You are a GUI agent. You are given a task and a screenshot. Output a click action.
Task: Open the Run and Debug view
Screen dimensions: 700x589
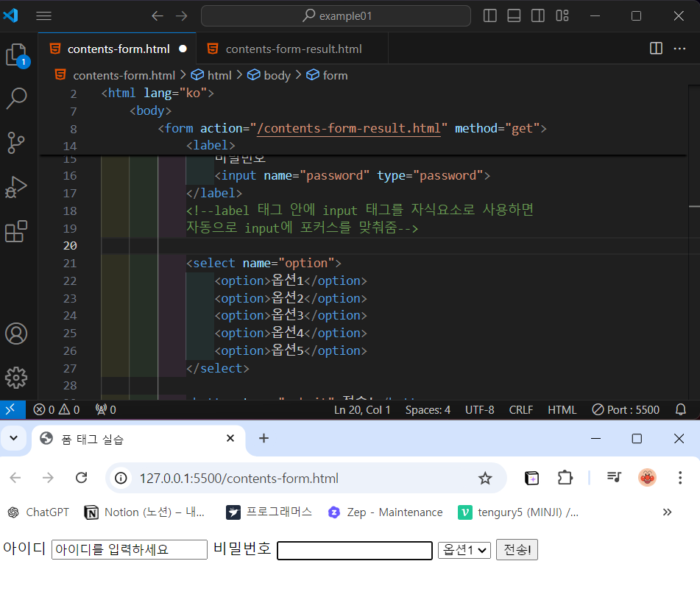tap(16, 187)
